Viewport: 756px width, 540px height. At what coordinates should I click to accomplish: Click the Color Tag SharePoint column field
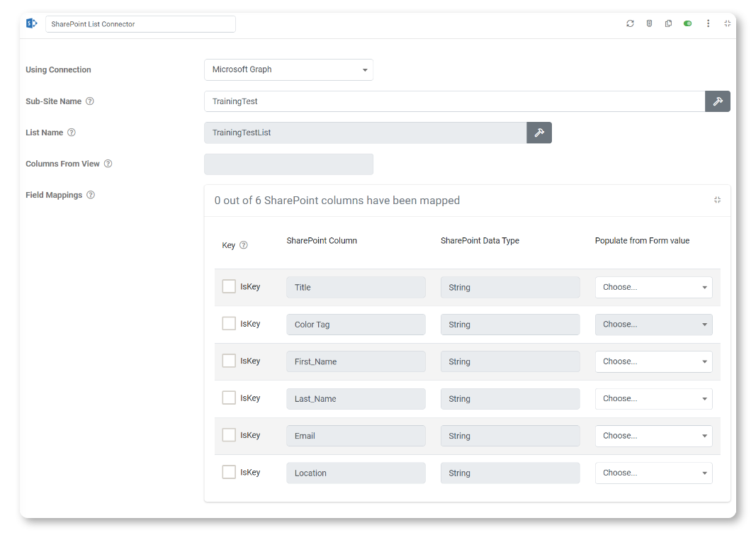point(356,325)
